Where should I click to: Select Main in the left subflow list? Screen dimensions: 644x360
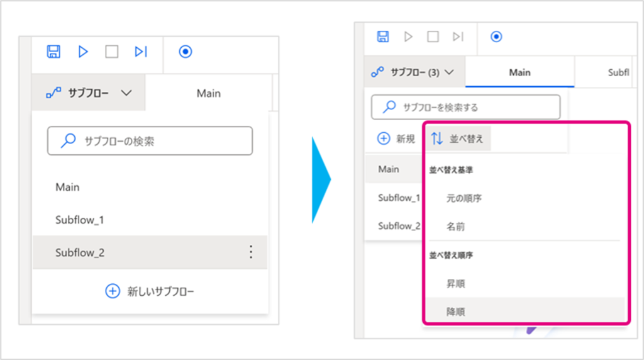pyautogui.click(x=150, y=187)
